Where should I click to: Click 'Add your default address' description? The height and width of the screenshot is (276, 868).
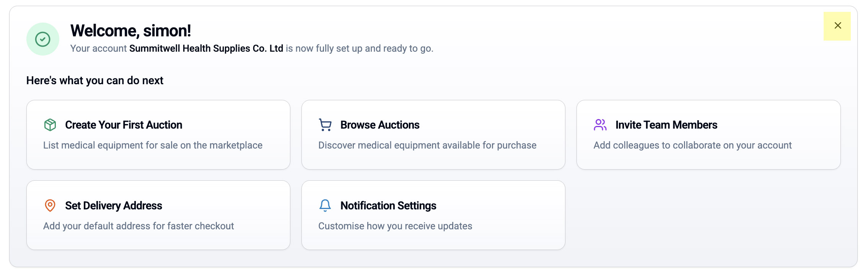coord(138,226)
